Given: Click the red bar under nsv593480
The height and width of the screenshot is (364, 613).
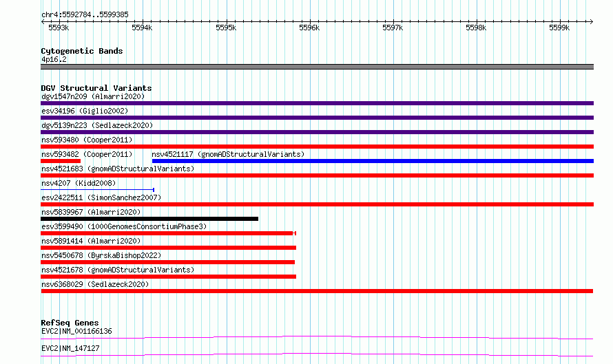Looking at the screenshot, I should [x=317, y=147].
